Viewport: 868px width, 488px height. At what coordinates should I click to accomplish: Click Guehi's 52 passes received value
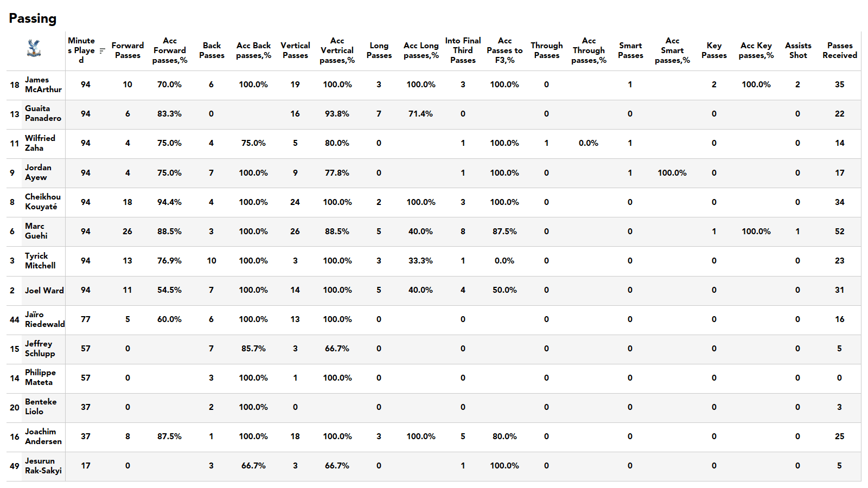(839, 231)
